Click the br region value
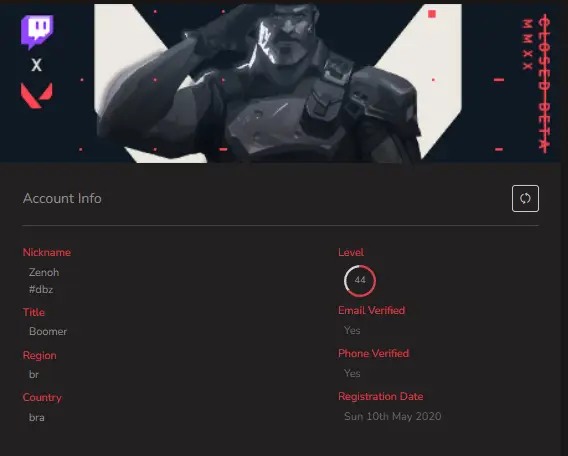This screenshot has width=568, height=456. click(x=34, y=374)
